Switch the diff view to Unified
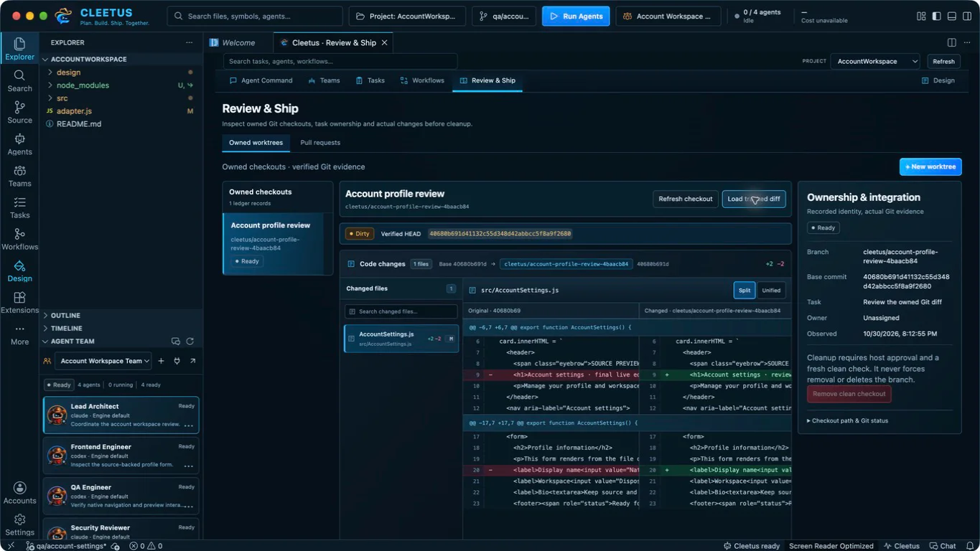Image resolution: width=980 pixels, height=551 pixels. pos(771,291)
